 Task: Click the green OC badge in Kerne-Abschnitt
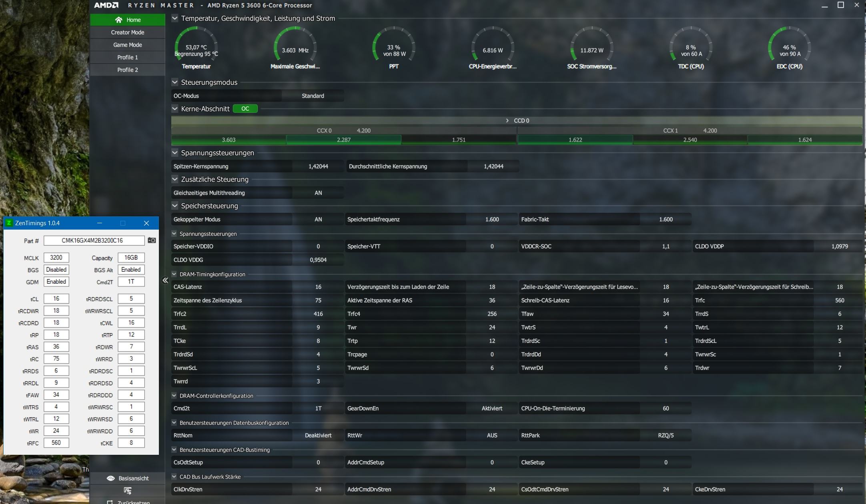(245, 109)
